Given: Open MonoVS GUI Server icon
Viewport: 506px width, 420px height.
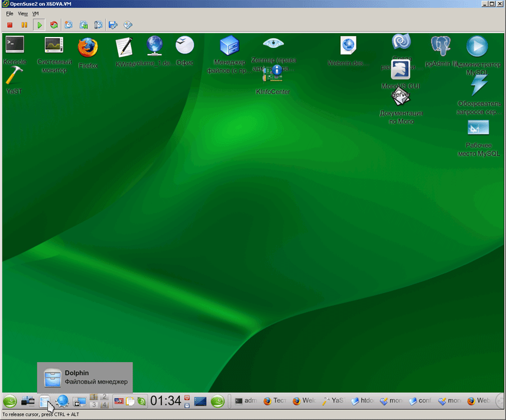Looking at the screenshot, I should tap(400, 74).
